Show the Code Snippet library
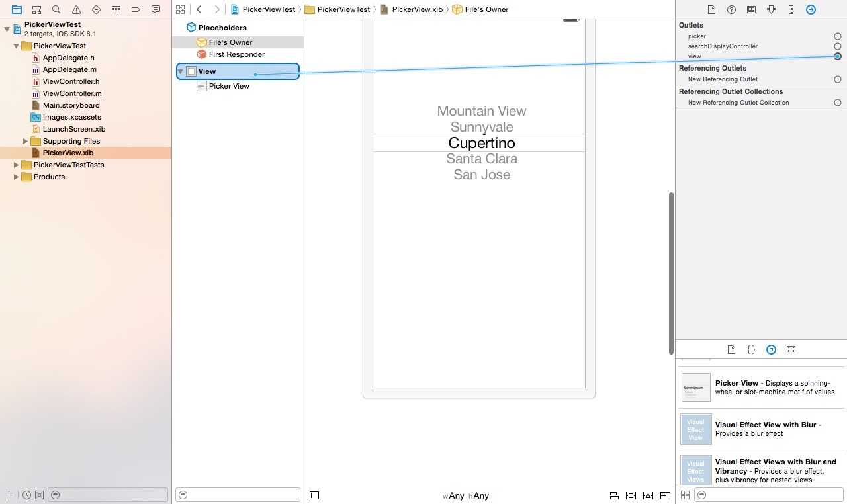The width and height of the screenshot is (847, 504). [751, 349]
